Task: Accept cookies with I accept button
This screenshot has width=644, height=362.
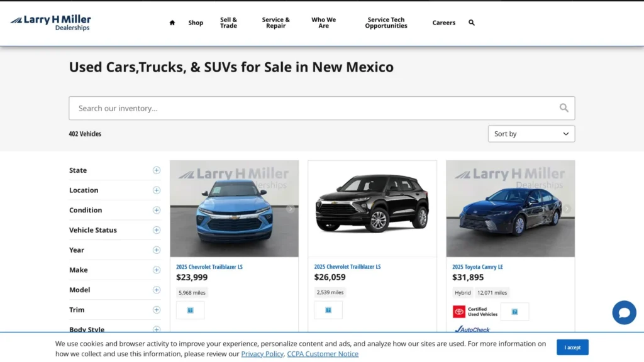Action: click(x=572, y=347)
